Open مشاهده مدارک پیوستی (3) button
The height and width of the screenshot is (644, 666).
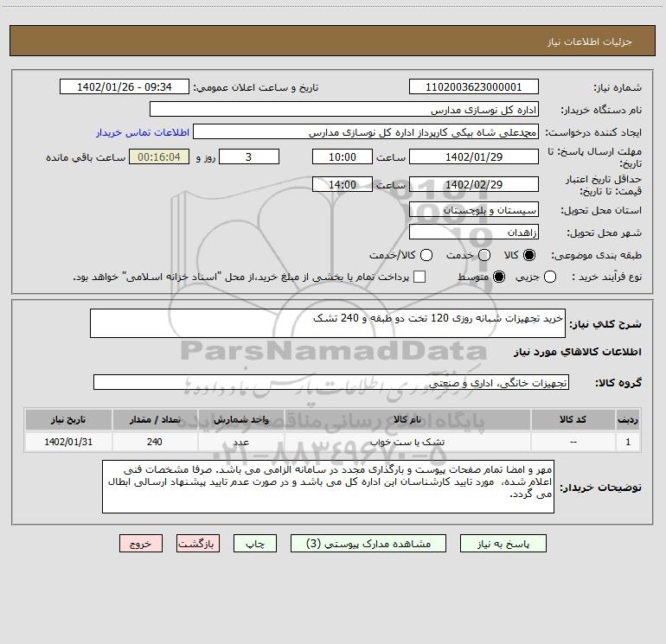[368, 544]
